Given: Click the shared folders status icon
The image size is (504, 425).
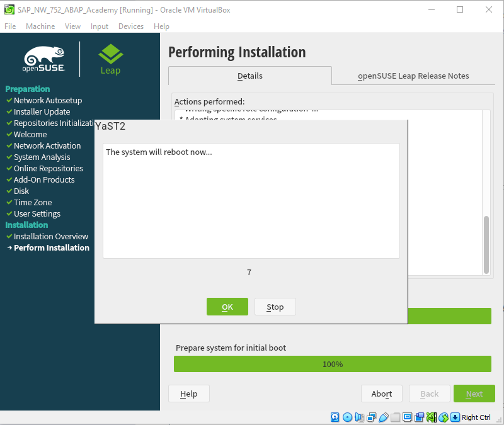Looking at the screenshot, I should pyautogui.click(x=396, y=417).
